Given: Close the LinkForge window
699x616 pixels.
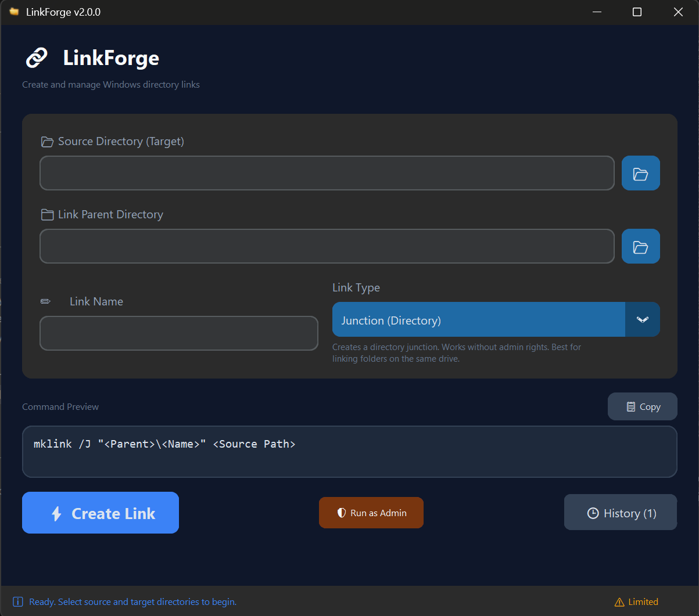Looking at the screenshot, I should (678, 12).
